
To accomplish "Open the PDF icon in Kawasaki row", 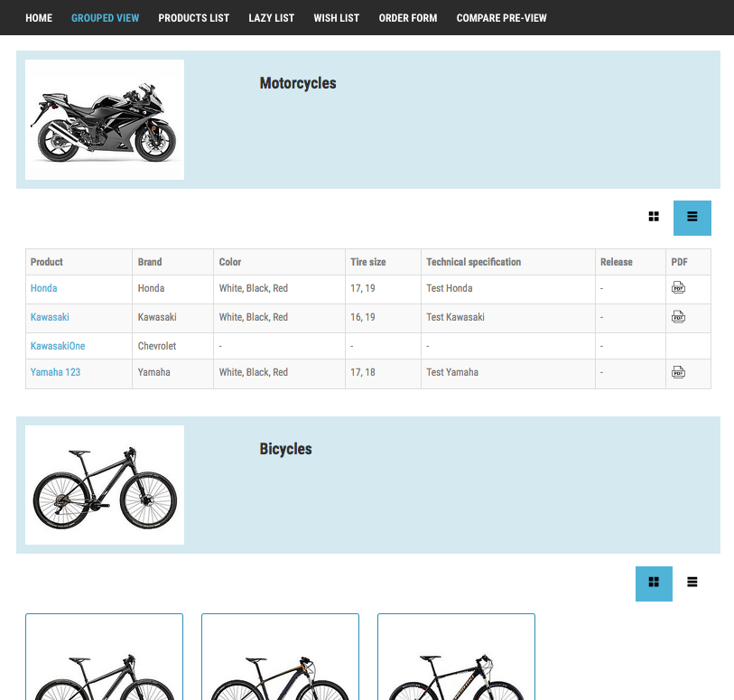I will coord(678,317).
